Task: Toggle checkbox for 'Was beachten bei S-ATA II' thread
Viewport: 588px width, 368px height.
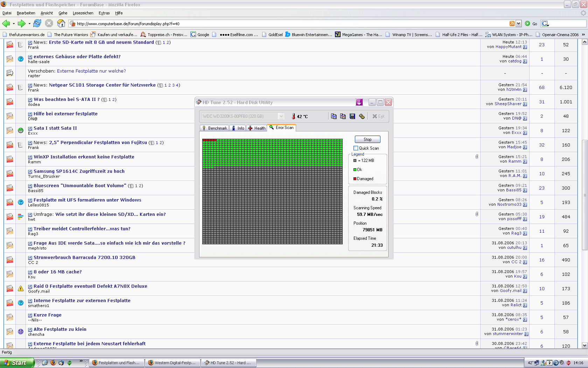Action: (x=30, y=100)
